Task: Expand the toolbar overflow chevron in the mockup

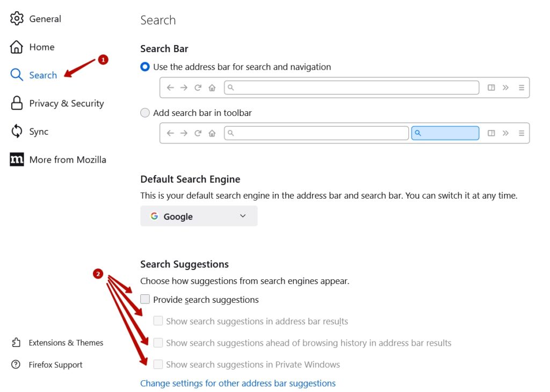Action: coord(505,87)
